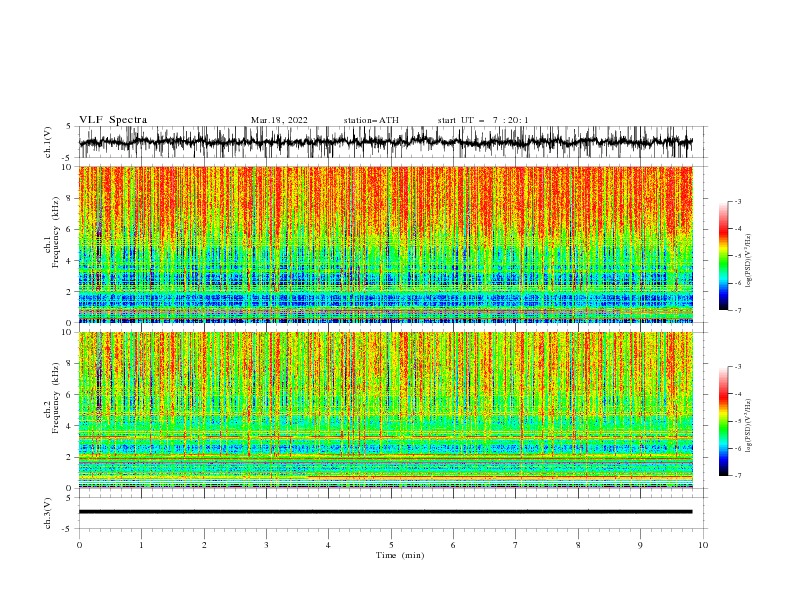
Task: Click the ch.1 spectrogram panel
Action: [385, 244]
